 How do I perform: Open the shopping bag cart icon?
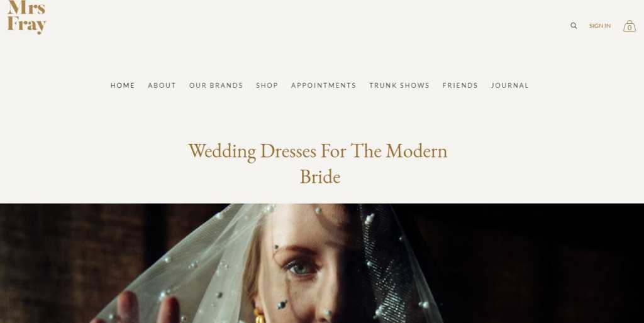629,26
